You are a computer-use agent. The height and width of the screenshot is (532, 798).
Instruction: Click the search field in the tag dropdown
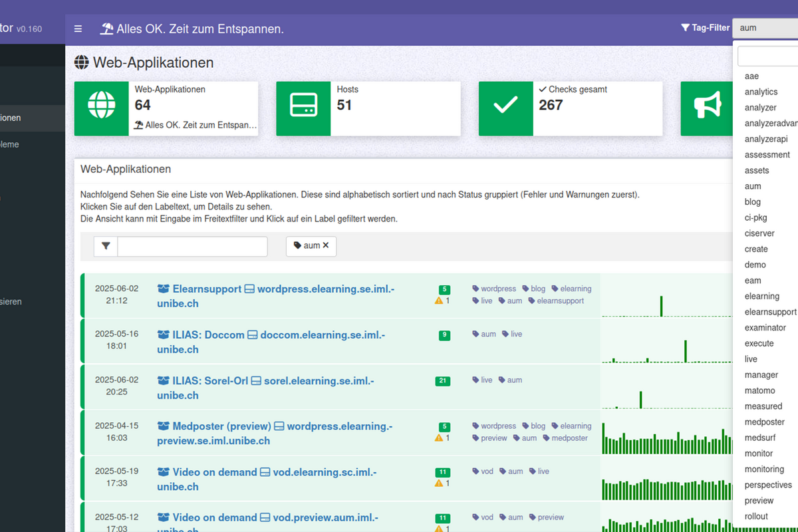pos(768,56)
